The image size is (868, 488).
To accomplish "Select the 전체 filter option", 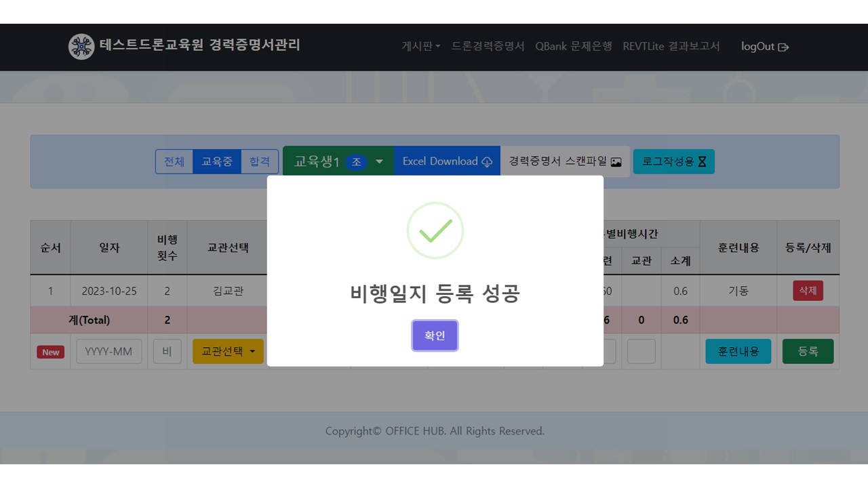I will [174, 161].
